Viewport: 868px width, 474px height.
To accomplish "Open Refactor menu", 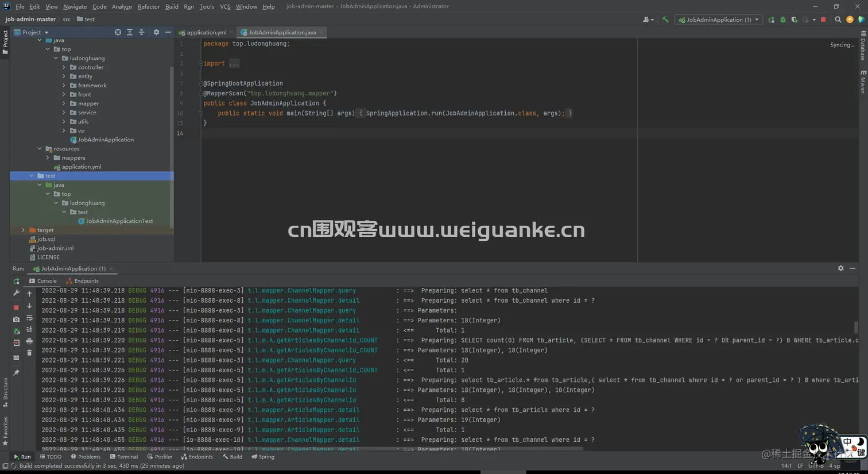I will click(x=149, y=6).
